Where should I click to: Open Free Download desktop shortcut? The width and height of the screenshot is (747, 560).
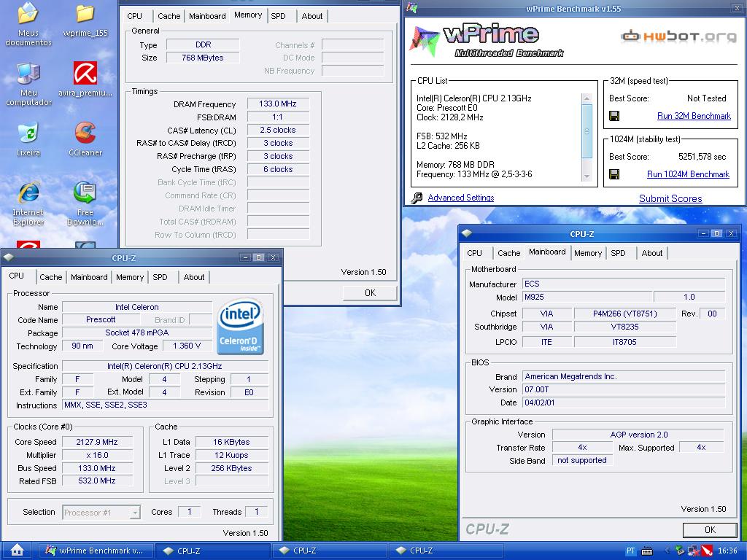coord(85,204)
